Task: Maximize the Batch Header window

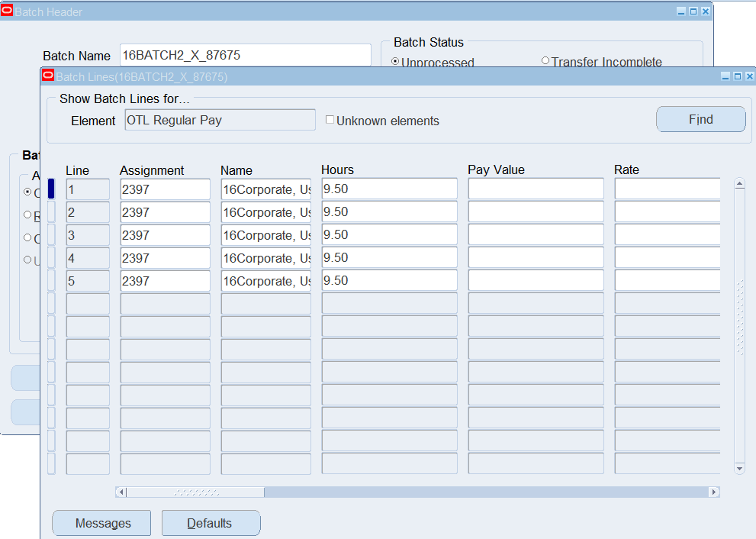Action: (693, 11)
